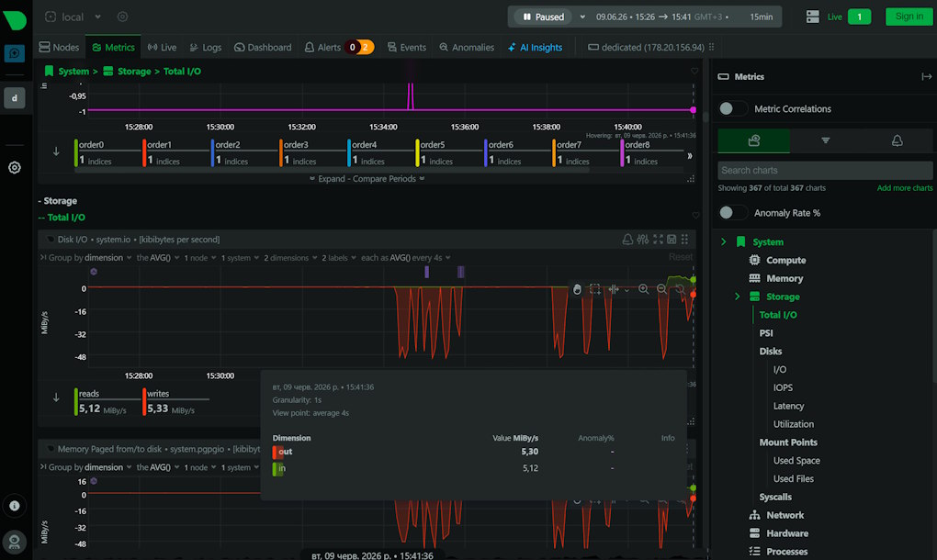Screen dimensions: 937x560
Task: Select the pan hand tool on Disk I/O chart
Action: coord(577,289)
